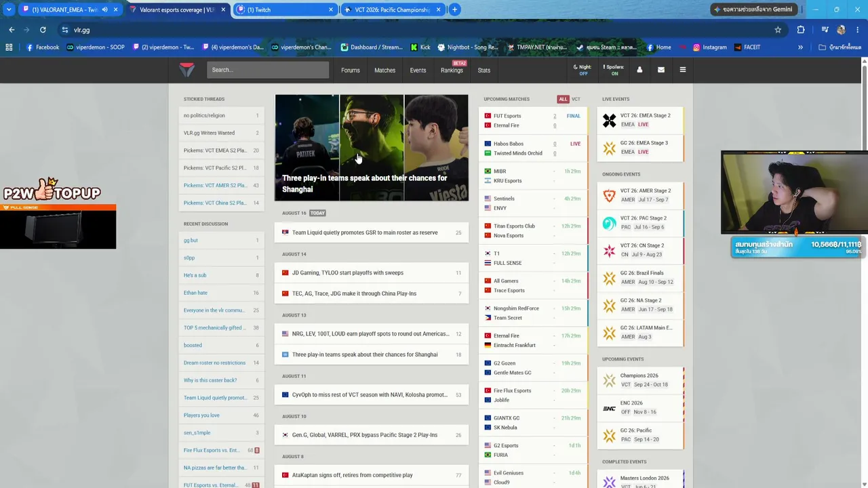Open the Events menu
Viewport: 868px width, 488px height.
418,70
